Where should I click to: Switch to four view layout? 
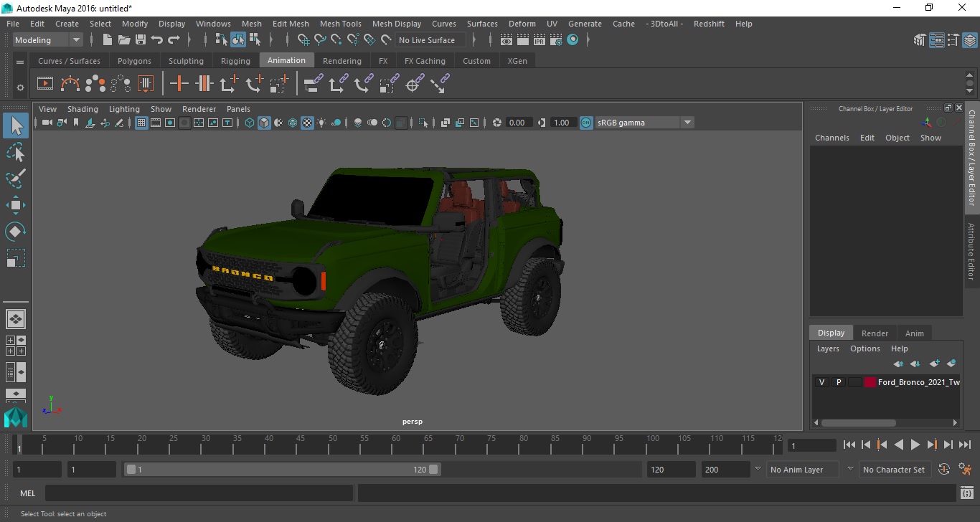[16, 346]
